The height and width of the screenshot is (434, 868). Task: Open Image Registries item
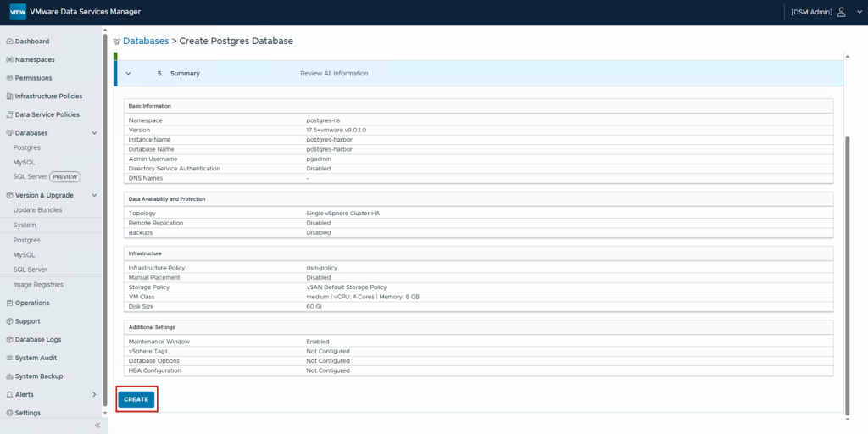click(x=38, y=285)
